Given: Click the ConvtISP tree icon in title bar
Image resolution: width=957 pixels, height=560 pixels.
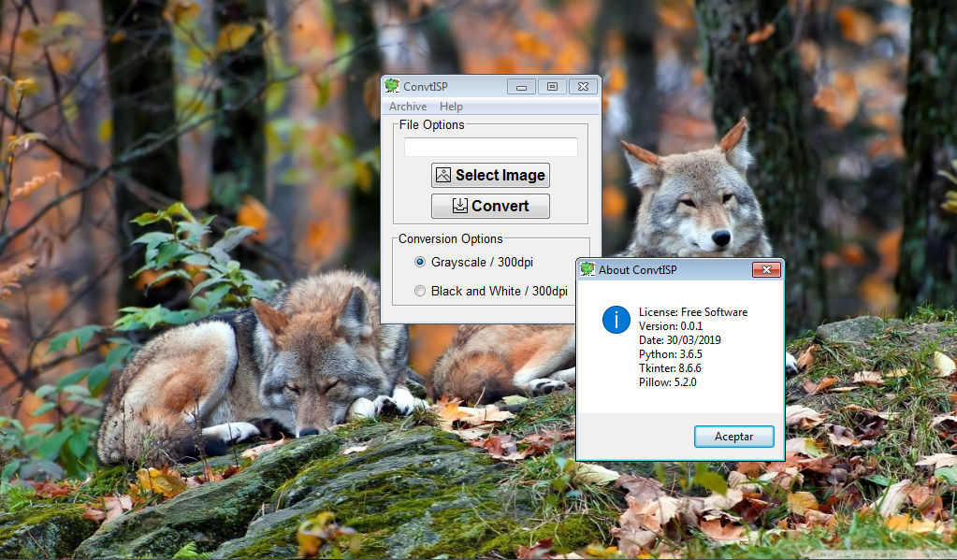Looking at the screenshot, I should pos(392,86).
